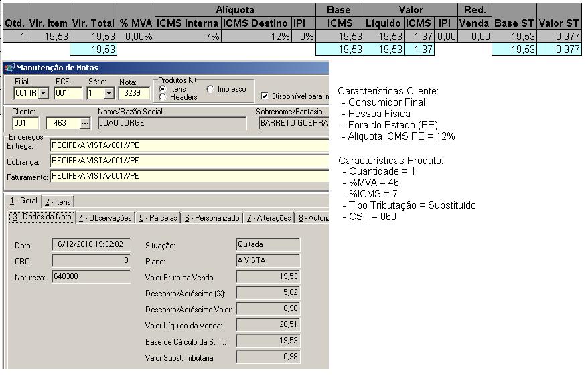This screenshot has height=376, width=588.
Task: Open the 5 - Parcelas tab
Action: click(x=158, y=218)
